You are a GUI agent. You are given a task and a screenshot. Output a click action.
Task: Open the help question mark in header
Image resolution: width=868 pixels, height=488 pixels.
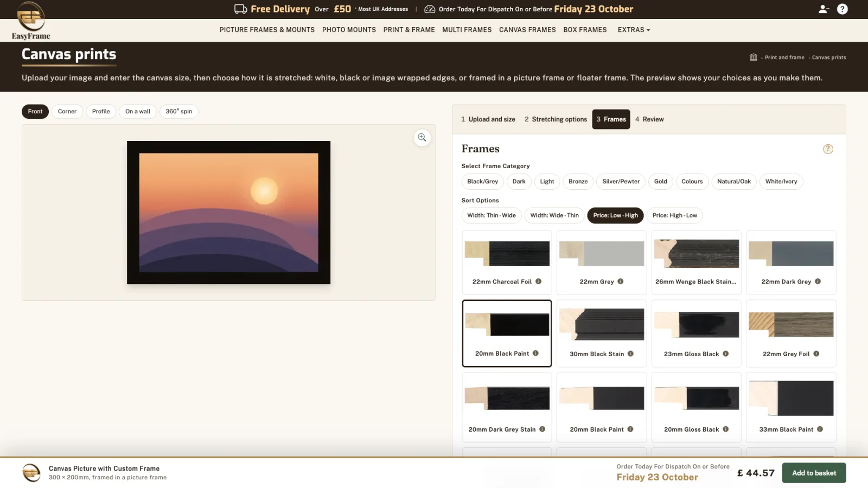[x=843, y=9]
